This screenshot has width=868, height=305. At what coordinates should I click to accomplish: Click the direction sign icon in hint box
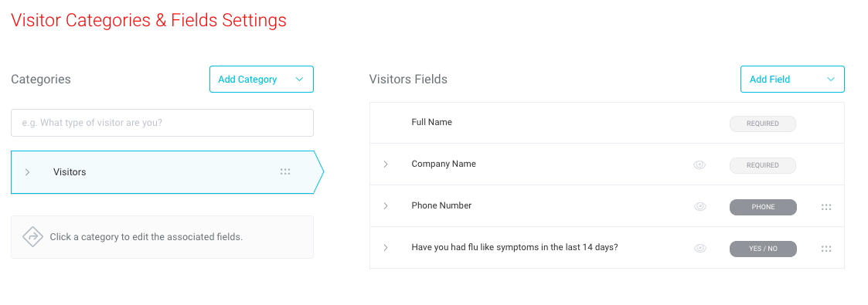(32, 237)
